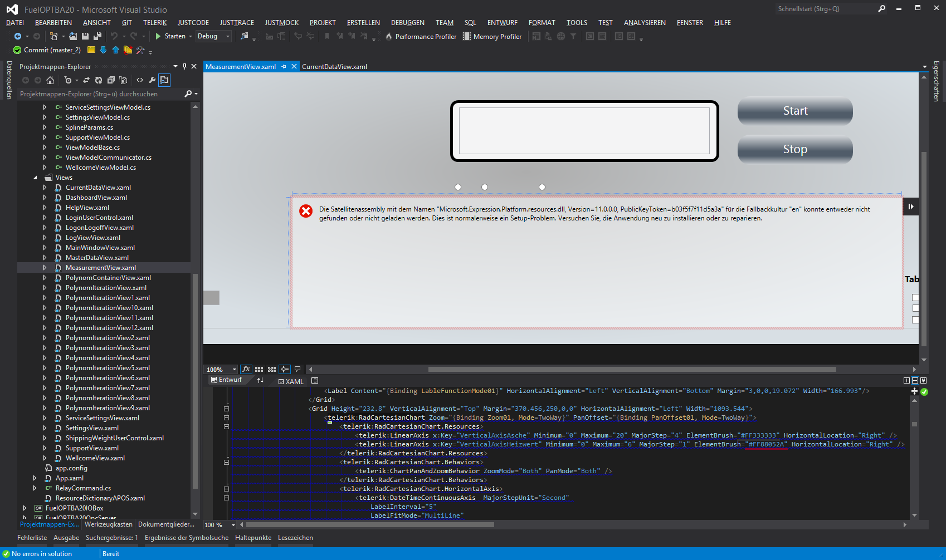
Task: Click the Projektmappen-Explorer vertical scrollbar thumb
Action: coord(195,381)
